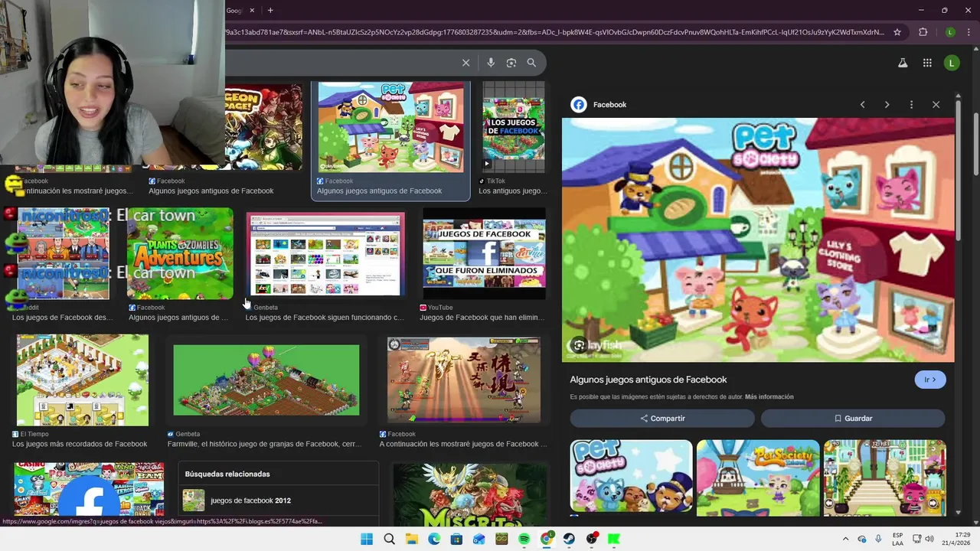
Task: Open preview panel more options menu
Action: pyautogui.click(x=911, y=105)
